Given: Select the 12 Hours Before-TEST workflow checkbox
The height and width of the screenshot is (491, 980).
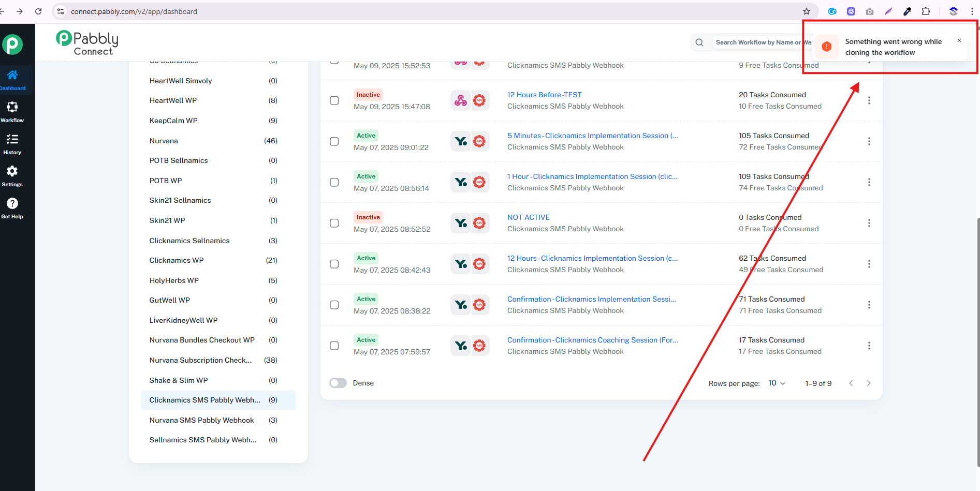Looking at the screenshot, I should click(x=334, y=100).
